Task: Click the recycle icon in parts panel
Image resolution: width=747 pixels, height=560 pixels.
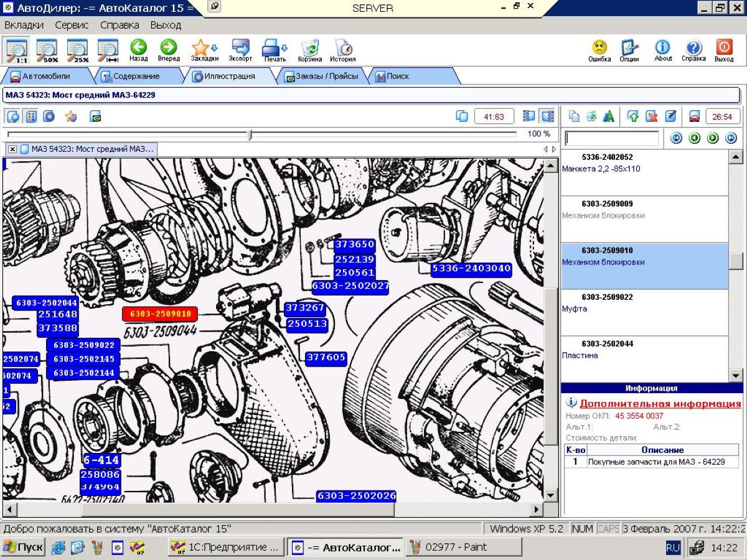Action: [591, 116]
